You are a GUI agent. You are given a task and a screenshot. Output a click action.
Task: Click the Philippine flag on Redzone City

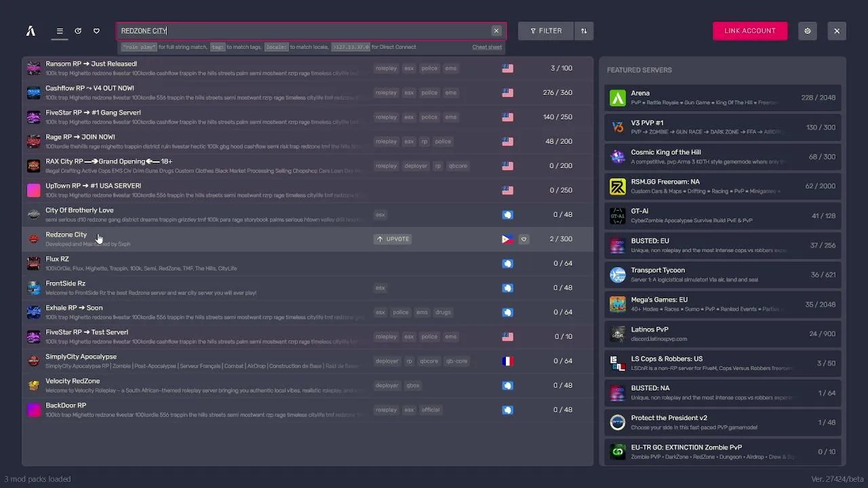[507, 239]
